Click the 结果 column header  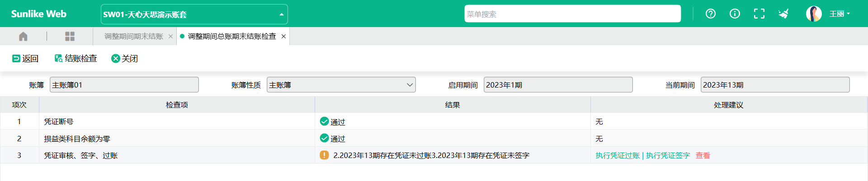tap(453, 105)
